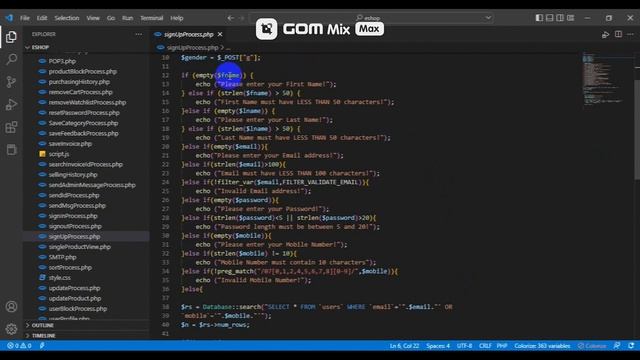This screenshot has height=360, width=640.
Task: Open removeCartProcess.php file
Action: tap(80, 92)
